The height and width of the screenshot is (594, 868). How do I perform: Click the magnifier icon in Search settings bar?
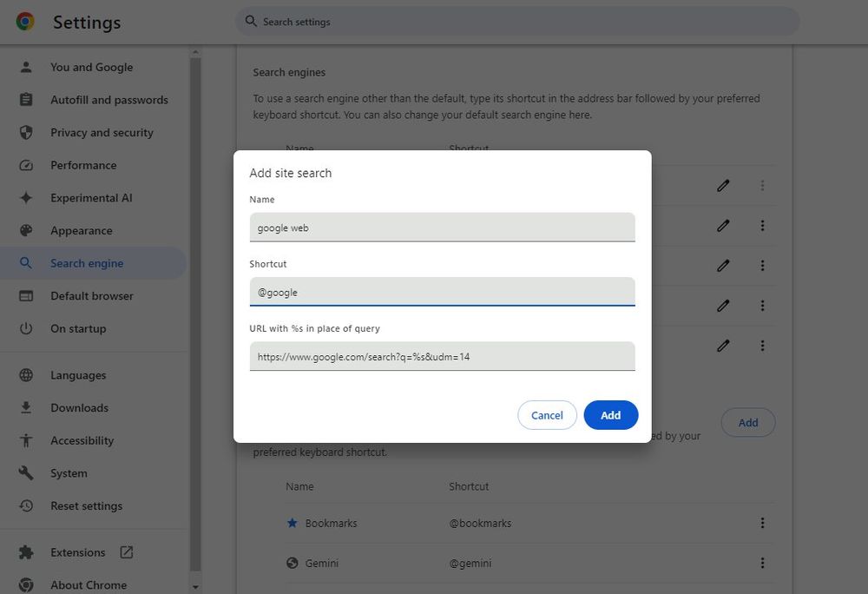pyautogui.click(x=251, y=21)
